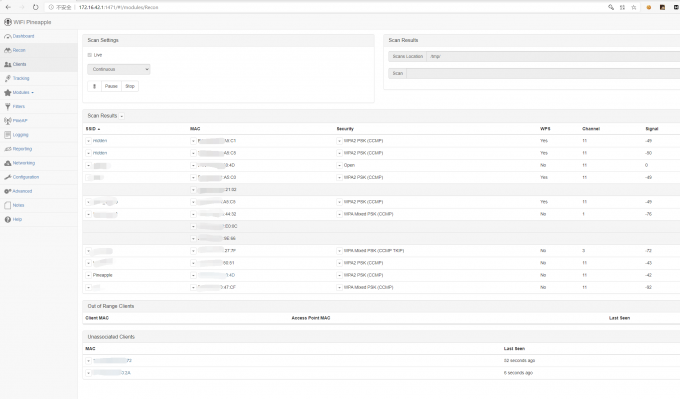Open Clients via its people icon
The height and width of the screenshot is (399, 680).
[7, 64]
